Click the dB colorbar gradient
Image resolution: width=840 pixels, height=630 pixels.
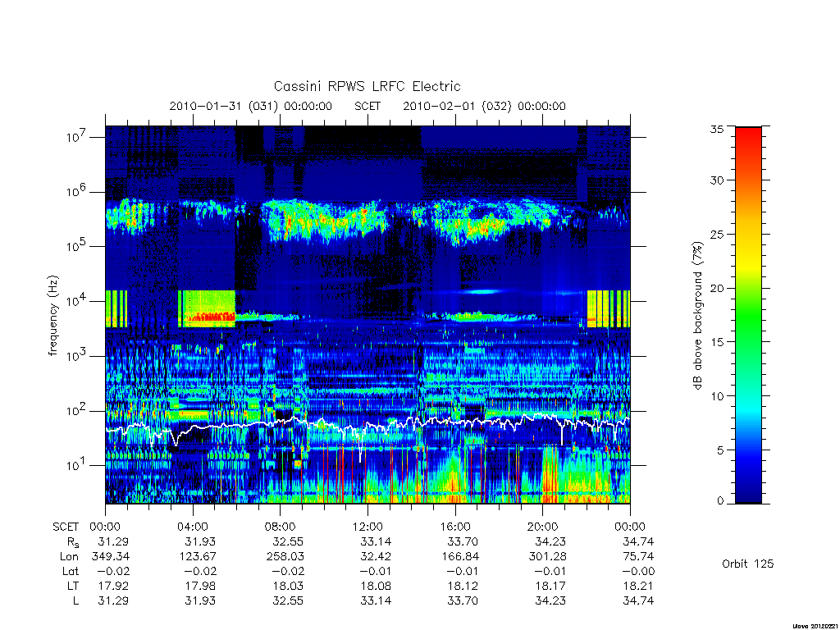pos(748,315)
